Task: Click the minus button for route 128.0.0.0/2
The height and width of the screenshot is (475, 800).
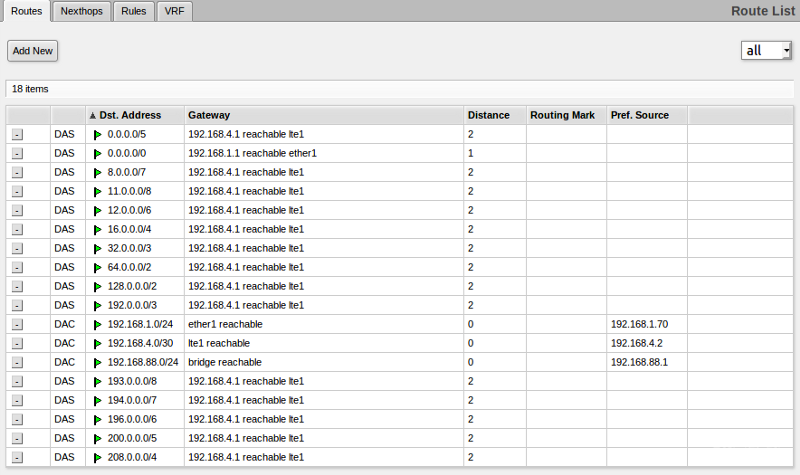Action: [17, 287]
